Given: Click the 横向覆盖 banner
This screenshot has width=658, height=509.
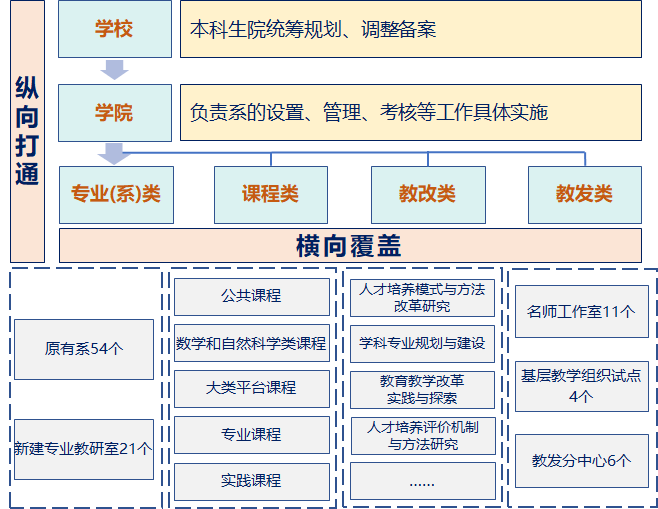Looking at the screenshot, I should 349,245.
